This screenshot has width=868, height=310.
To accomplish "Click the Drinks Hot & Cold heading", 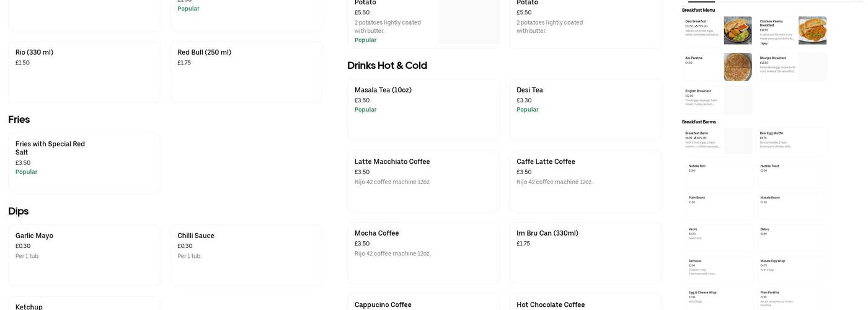I will pyautogui.click(x=387, y=66).
